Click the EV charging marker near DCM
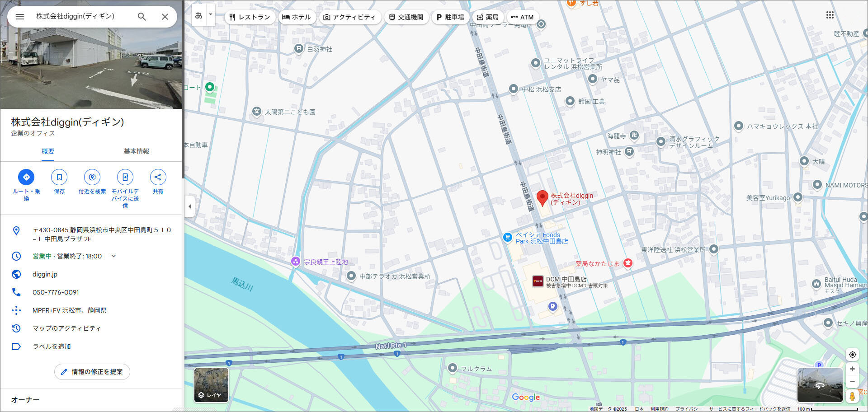868x412 pixels. (x=552, y=306)
